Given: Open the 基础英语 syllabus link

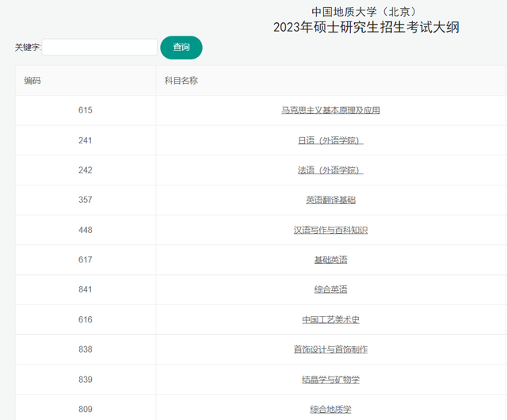Looking at the screenshot, I should (330, 260).
